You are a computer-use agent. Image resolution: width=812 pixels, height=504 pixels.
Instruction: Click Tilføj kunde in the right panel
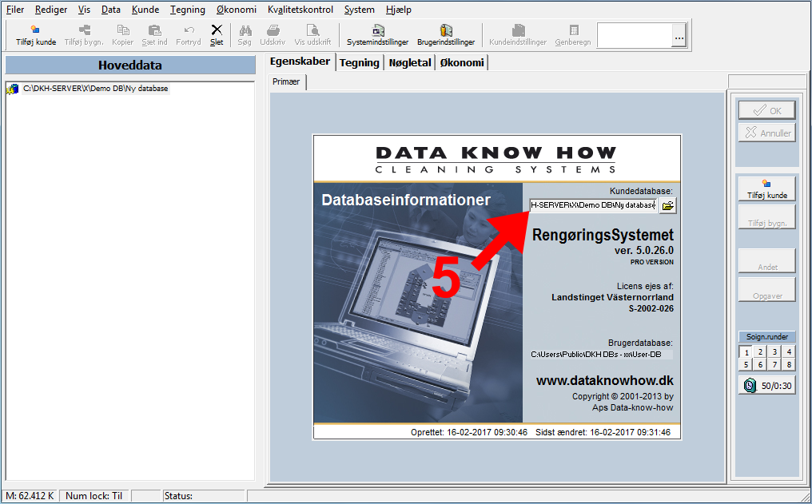(x=767, y=189)
